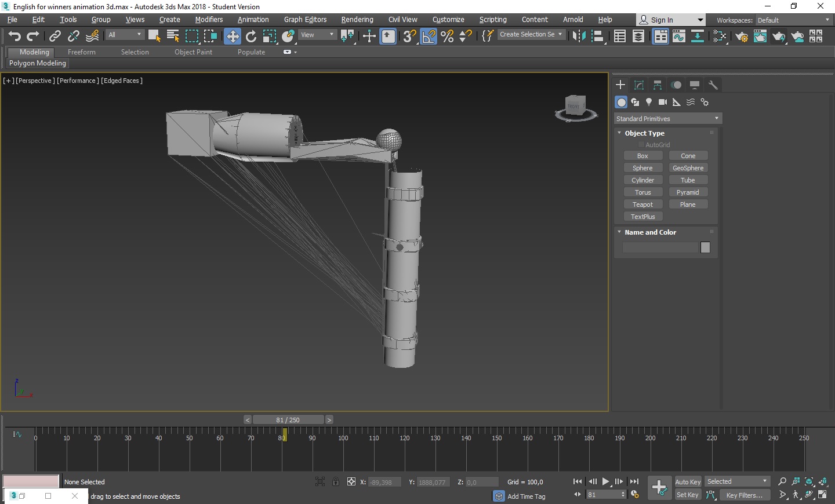This screenshot has height=504, width=835.
Task: Open the Motion command panel
Action: pyautogui.click(x=676, y=85)
